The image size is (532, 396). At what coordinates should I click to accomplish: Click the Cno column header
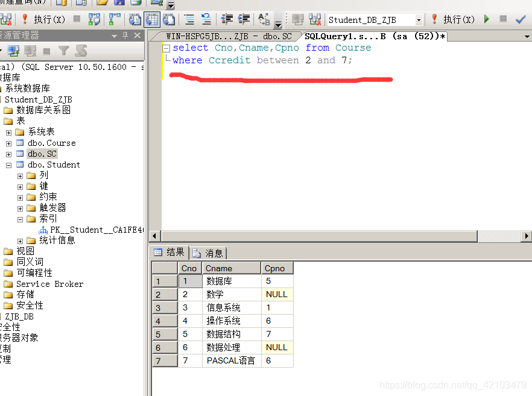click(190, 268)
